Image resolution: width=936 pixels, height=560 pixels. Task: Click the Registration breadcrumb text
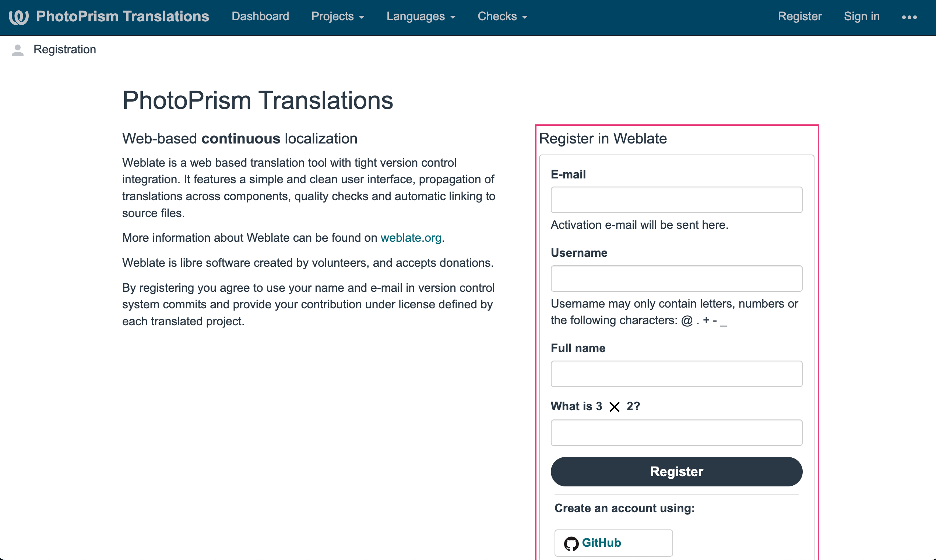point(64,49)
